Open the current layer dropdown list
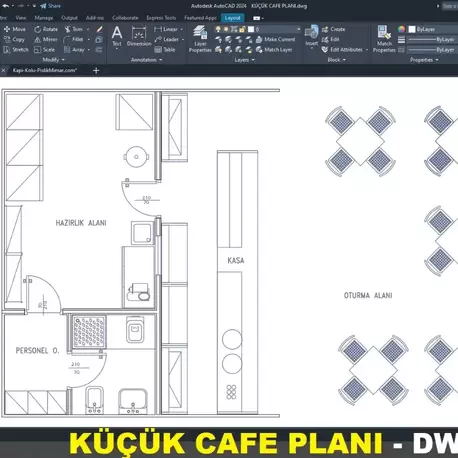Image resolution: width=458 pixels, height=458 pixels. (x=298, y=29)
